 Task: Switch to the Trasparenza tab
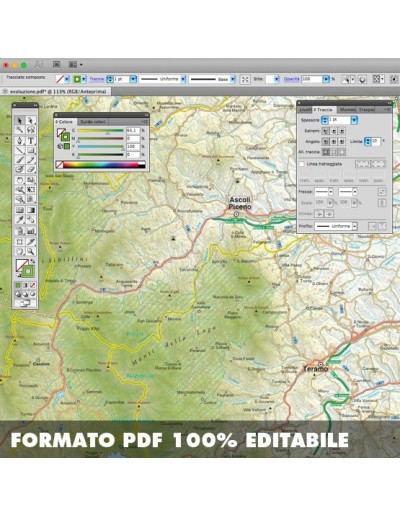click(367, 110)
